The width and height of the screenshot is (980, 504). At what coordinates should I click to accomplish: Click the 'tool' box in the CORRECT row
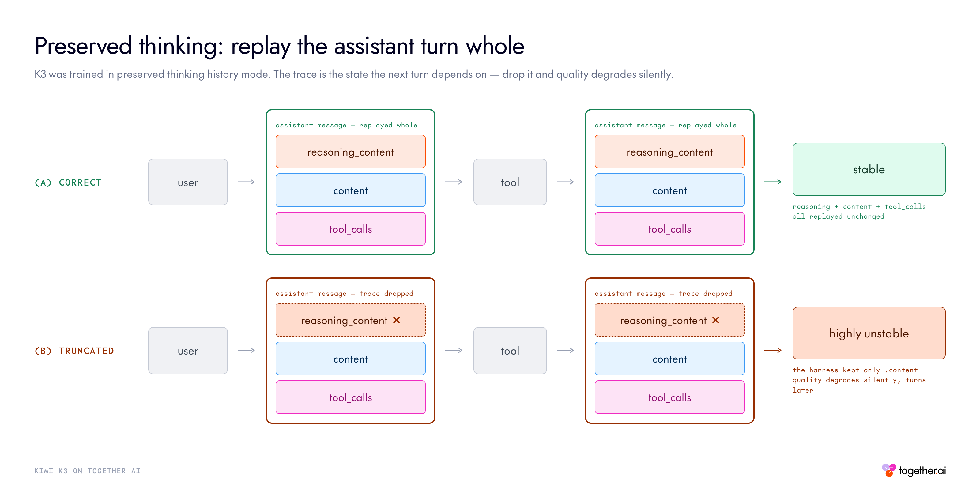coord(510,182)
